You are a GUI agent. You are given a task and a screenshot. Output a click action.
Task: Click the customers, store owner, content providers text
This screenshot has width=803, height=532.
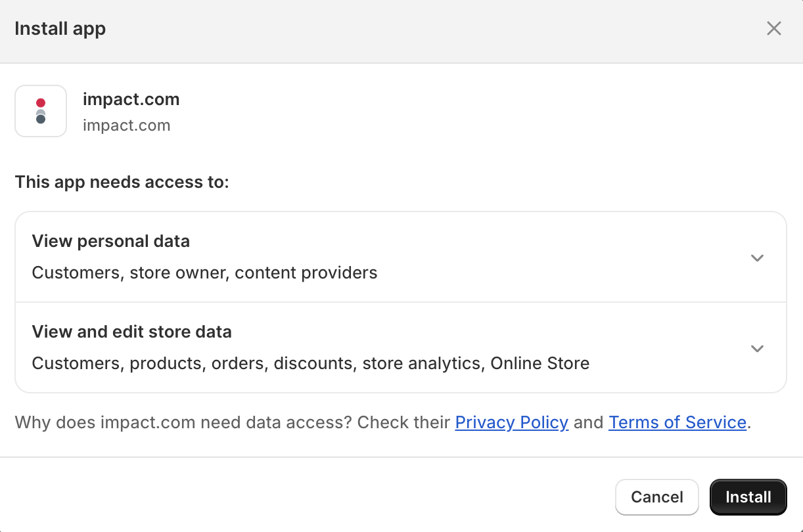click(204, 273)
